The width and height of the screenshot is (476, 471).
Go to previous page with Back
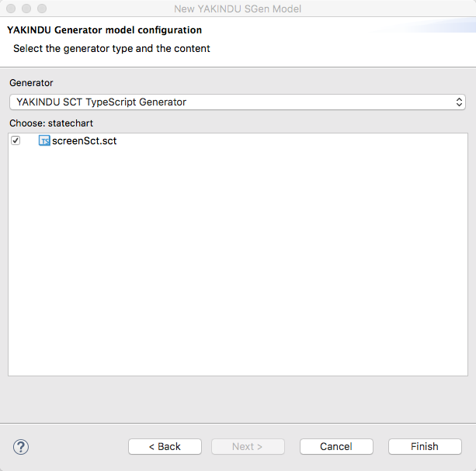(x=165, y=446)
